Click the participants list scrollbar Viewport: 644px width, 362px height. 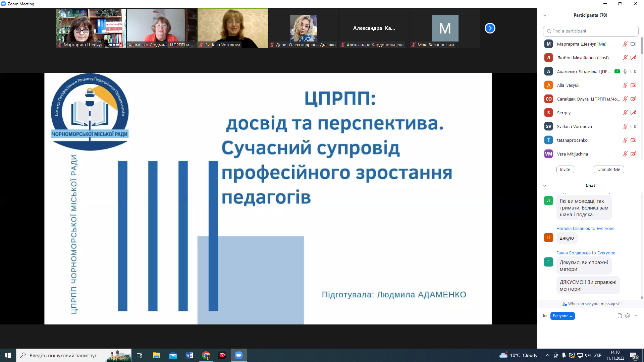point(642,45)
